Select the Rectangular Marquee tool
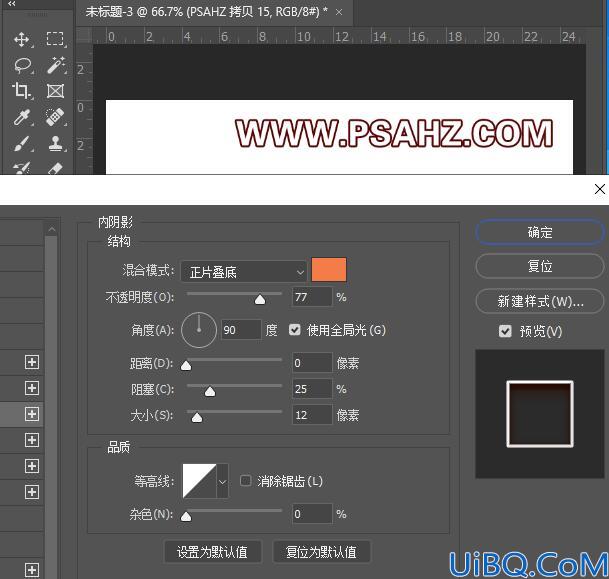609x579 pixels. click(x=55, y=39)
